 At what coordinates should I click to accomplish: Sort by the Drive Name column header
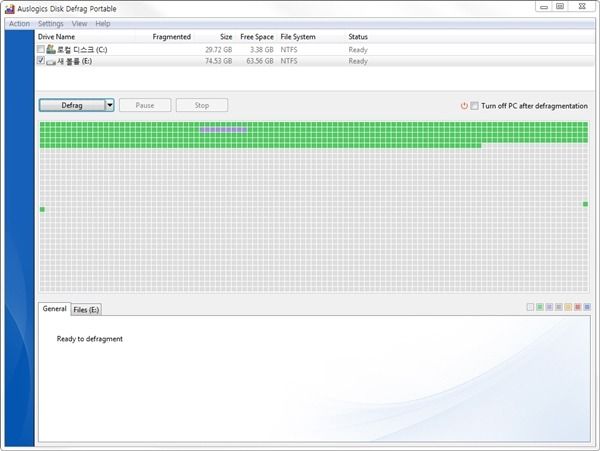pos(57,37)
